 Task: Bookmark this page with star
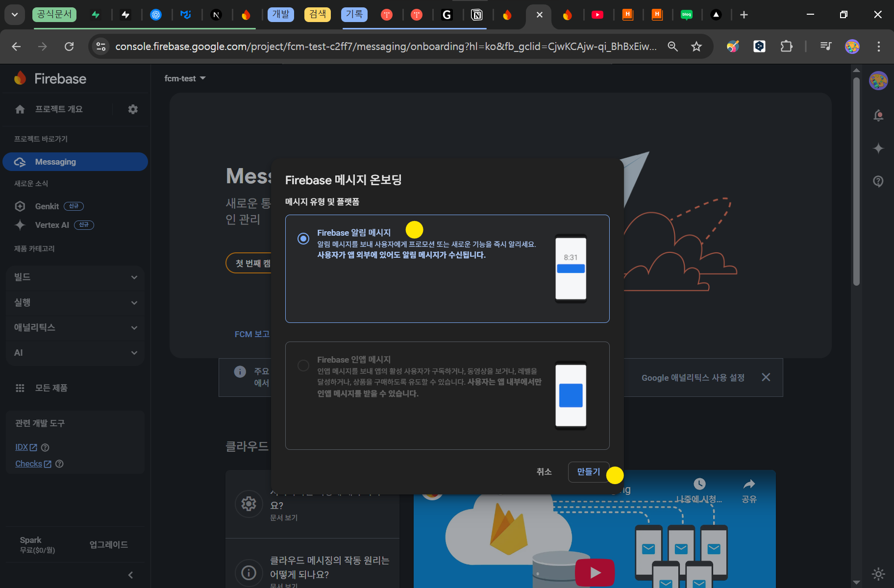pyautogui.click(x=696, y=47)
